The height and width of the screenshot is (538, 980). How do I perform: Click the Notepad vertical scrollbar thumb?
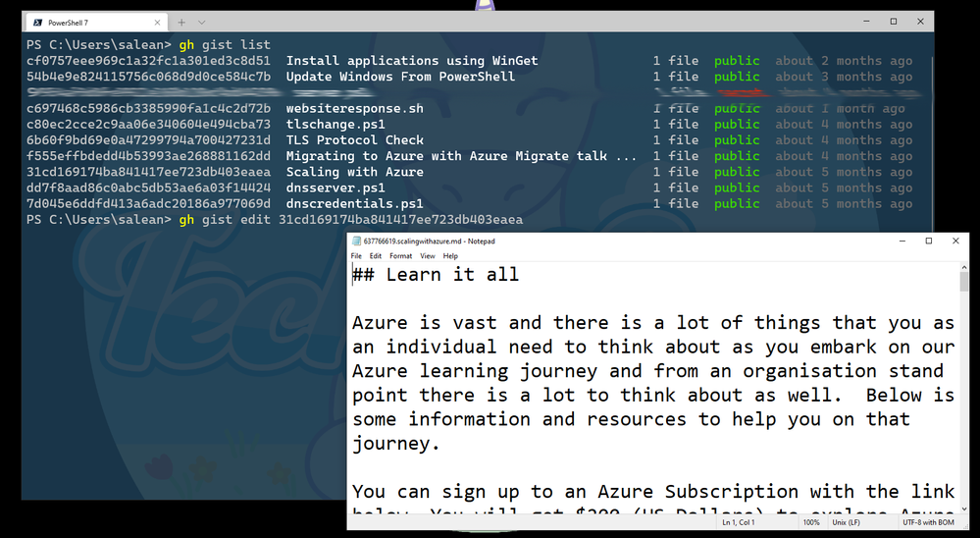point(963,282)
